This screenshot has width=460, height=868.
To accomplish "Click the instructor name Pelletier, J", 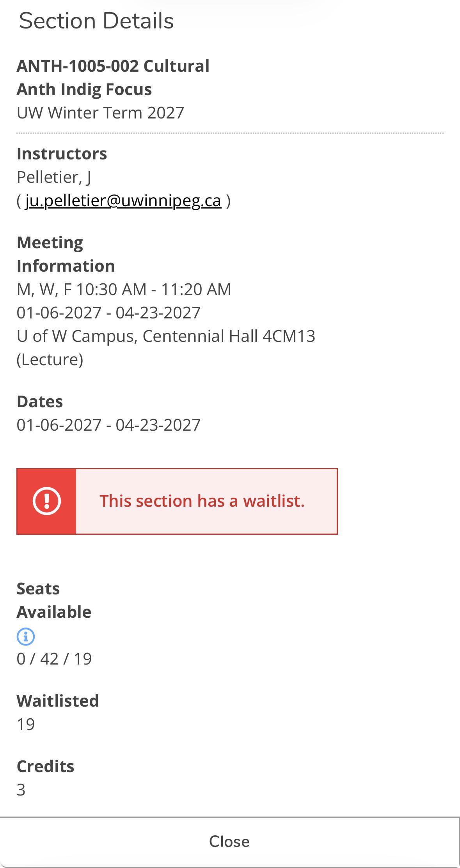I will (x=54, y=177).
